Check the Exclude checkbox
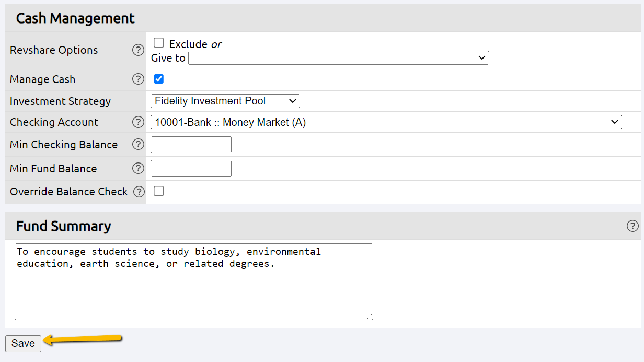Screen dimensions: 644x362 point(158,42)
